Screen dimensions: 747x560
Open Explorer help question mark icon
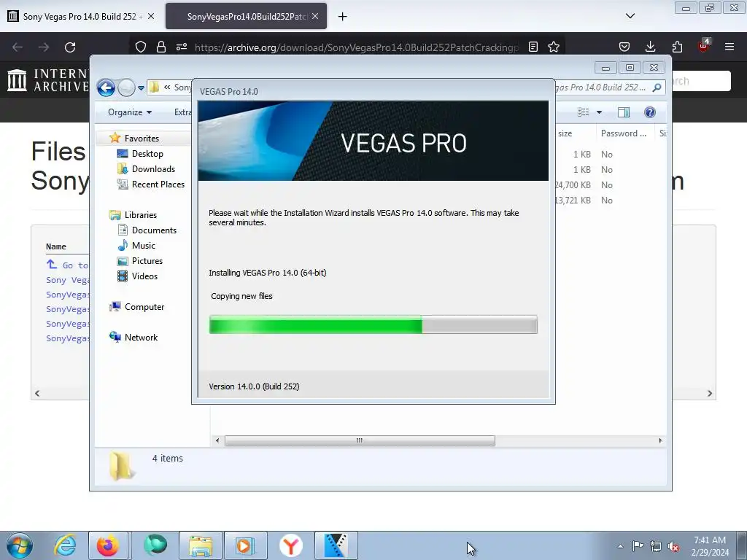(x=650, y=112)
